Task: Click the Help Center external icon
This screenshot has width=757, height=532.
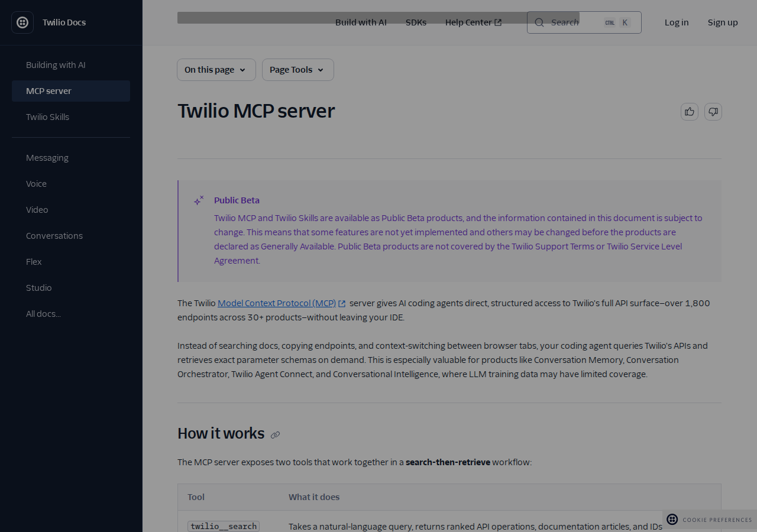Action: click(x=498, y=22)
